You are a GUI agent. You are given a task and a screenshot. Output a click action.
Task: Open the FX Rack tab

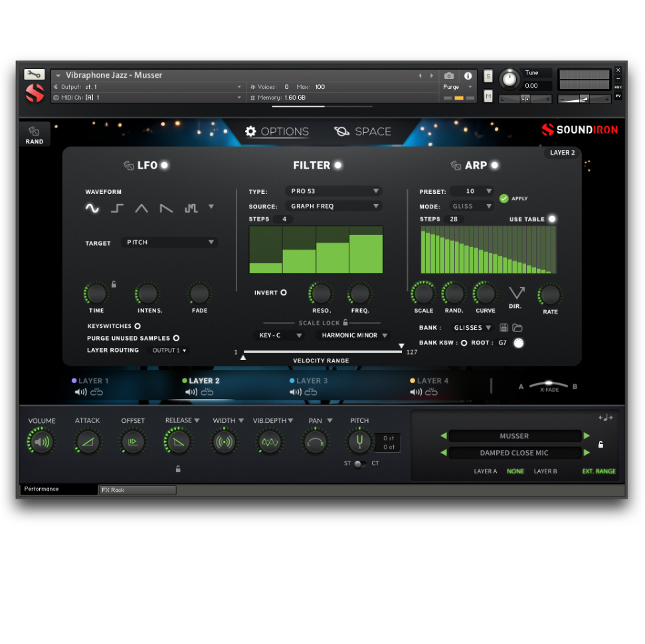pos(138,490)
